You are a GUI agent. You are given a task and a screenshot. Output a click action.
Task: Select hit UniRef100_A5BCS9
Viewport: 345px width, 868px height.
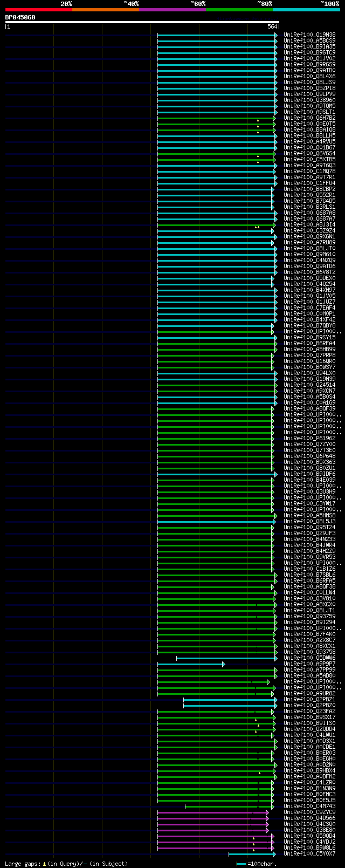[x=309, y=41]
